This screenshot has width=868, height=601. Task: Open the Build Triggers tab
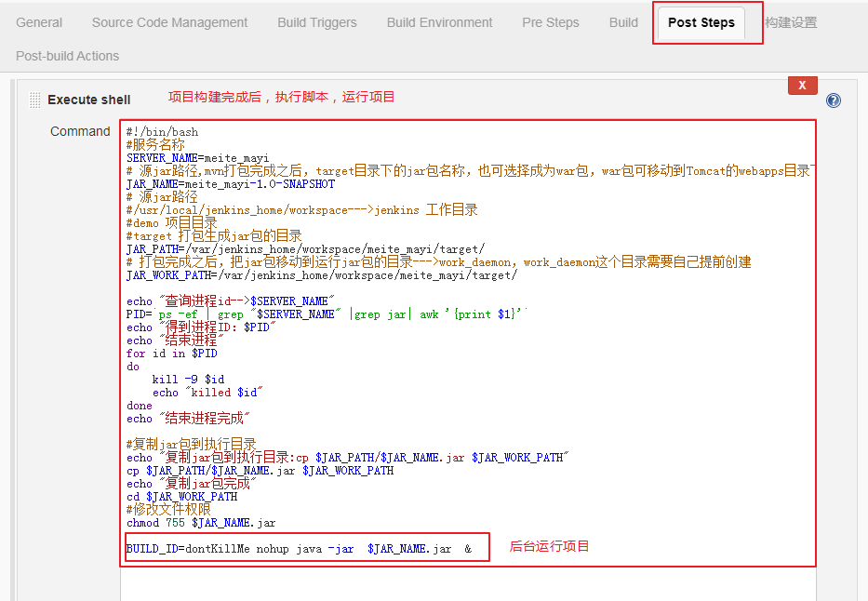[x=317, y=22]
